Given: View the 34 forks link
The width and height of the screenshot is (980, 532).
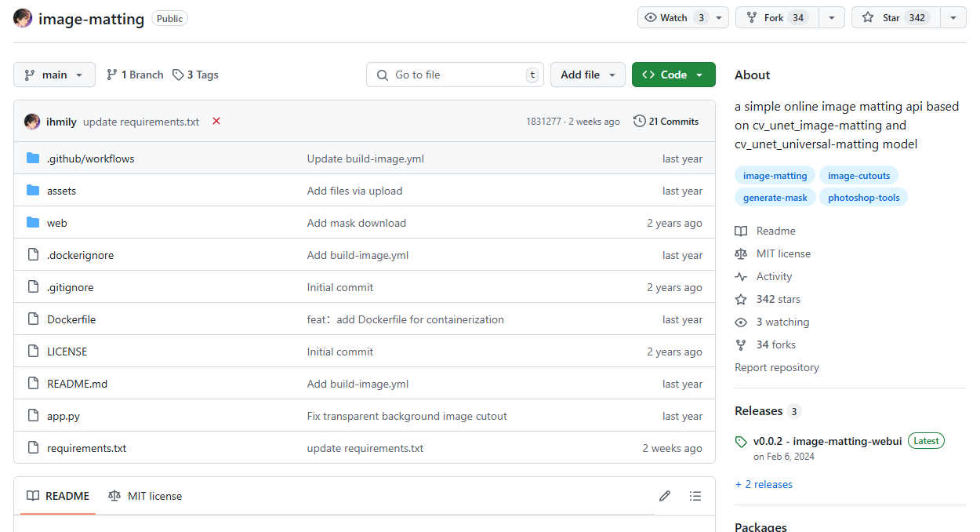Looking at the screenshot, I should [x=776, y=344].
